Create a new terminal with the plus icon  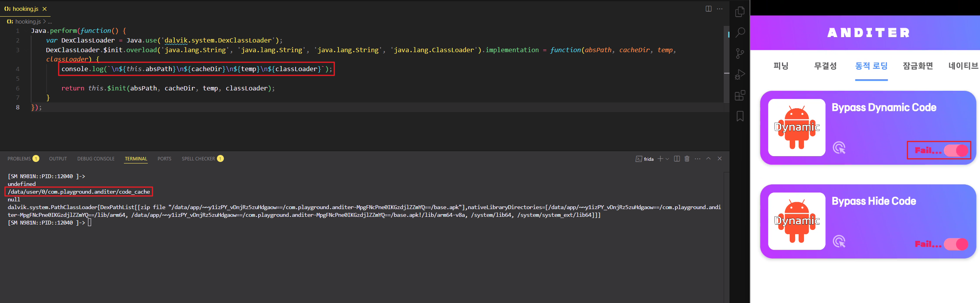(x=660, y=159)
